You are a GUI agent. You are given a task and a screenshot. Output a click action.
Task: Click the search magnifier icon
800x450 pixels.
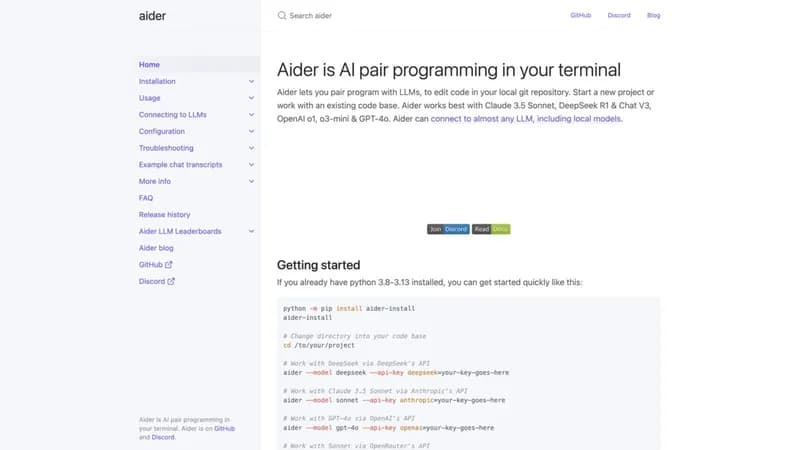coord(282,15)
